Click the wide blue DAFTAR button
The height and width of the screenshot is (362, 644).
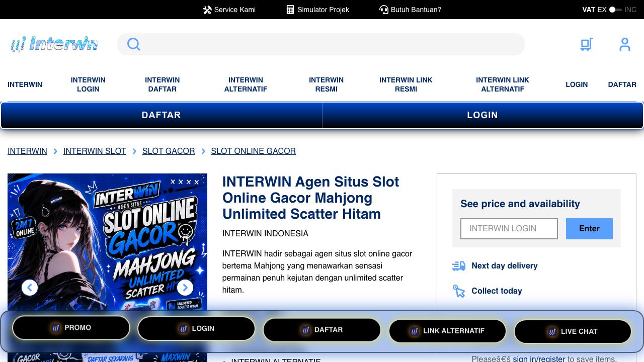(x=162, y=115)
